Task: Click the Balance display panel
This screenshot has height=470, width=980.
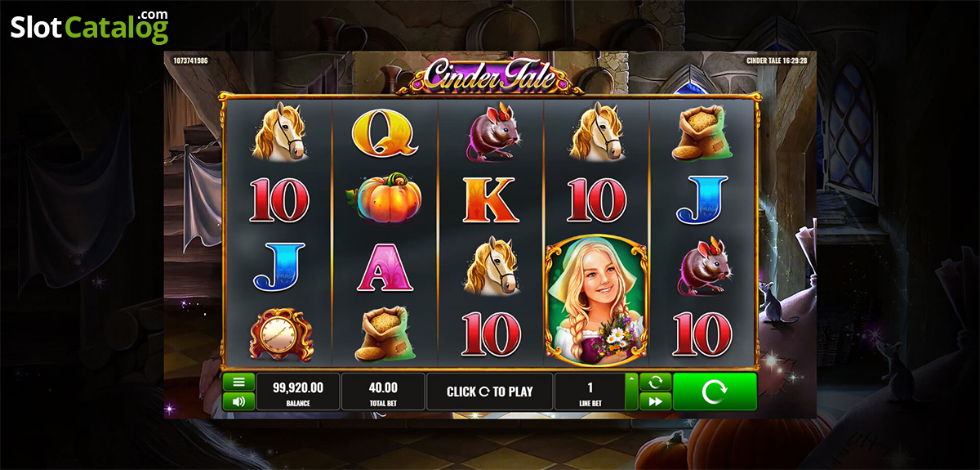Action: pyautogui.click(x=298, y=392)
